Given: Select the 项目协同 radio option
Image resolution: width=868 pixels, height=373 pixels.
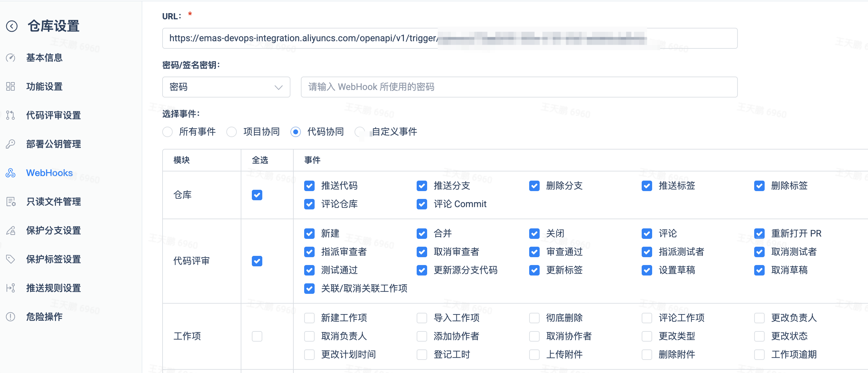Looking at the screenshot, I should pos(232,132).
